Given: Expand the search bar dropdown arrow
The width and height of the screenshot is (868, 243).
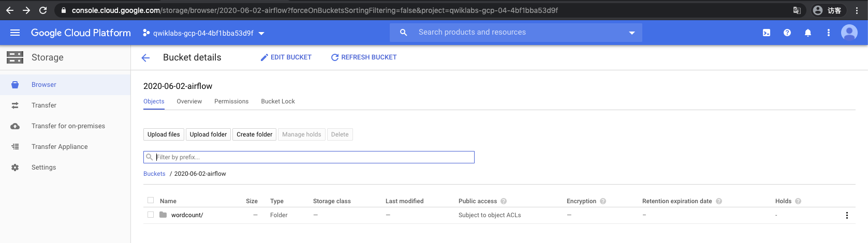Looking at the screenshot, I should pos(632,33).
